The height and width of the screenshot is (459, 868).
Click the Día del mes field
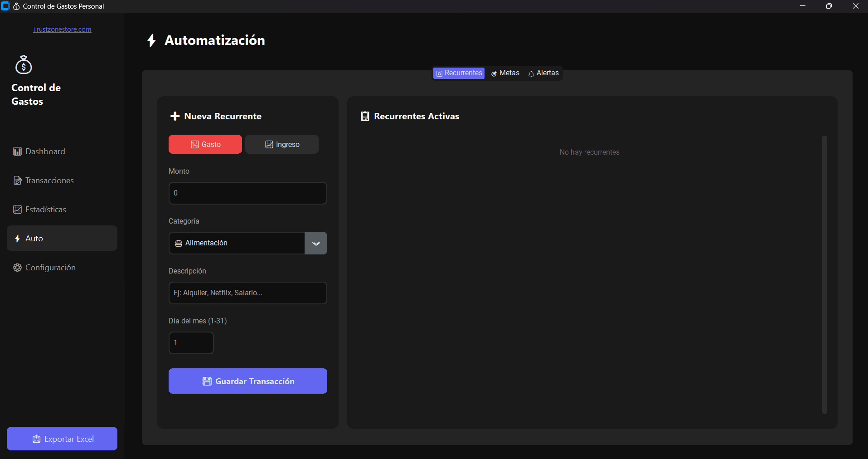[x=191, y=343]
